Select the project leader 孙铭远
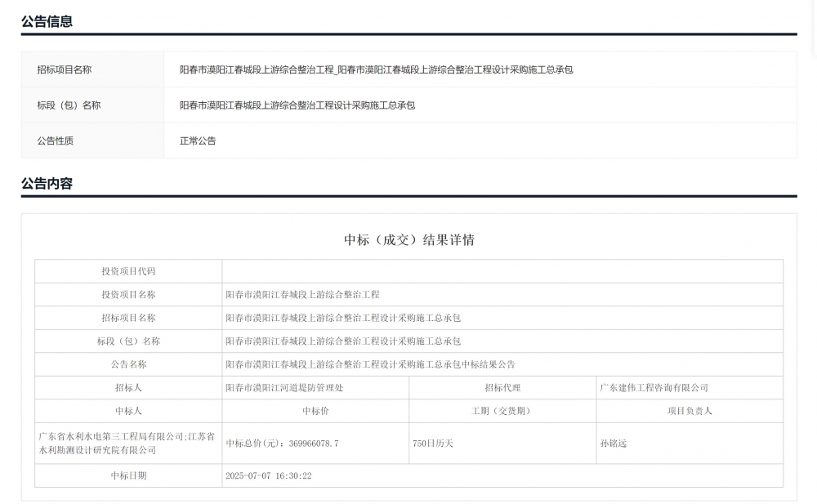The image size is (817, 504). (x=614, y=444)
